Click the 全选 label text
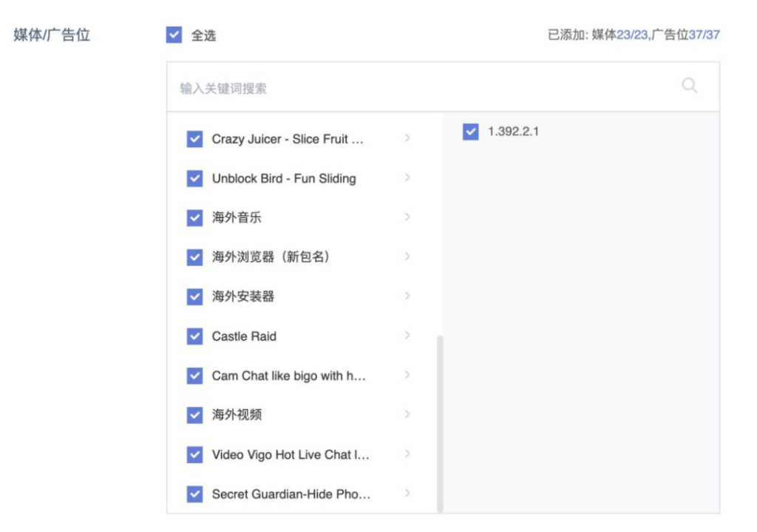The height and width of the screenshot is (532, 757). (x=204, y=35)
